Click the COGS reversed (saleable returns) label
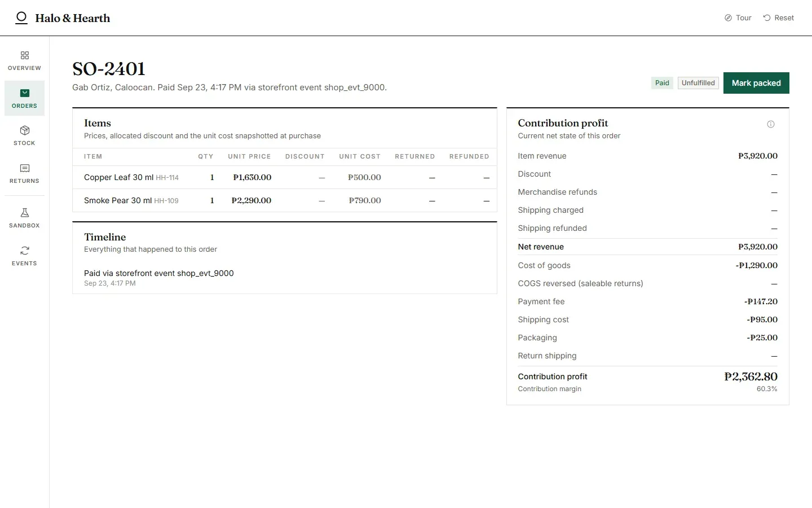The width and height of the screenshot is (812, 508). coord(580,283)
